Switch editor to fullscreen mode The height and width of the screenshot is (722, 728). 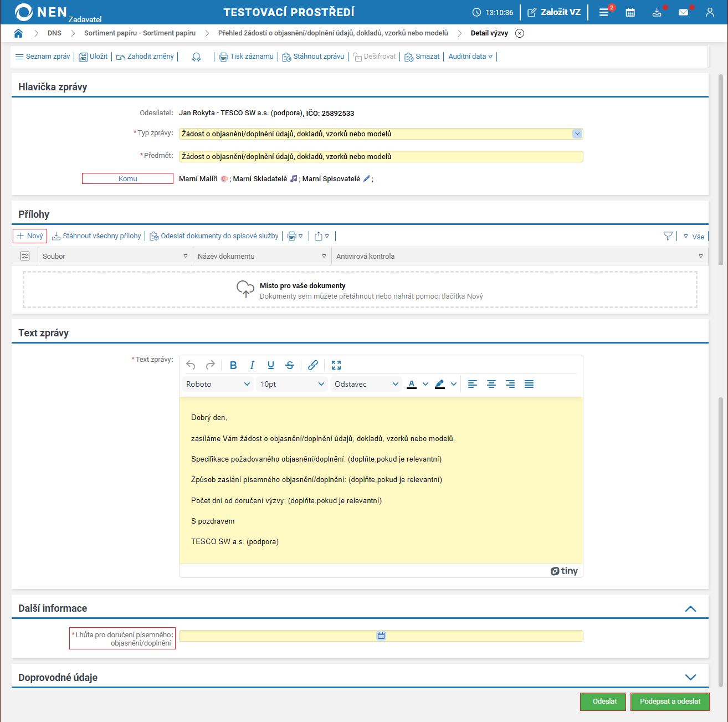(336, 365)
